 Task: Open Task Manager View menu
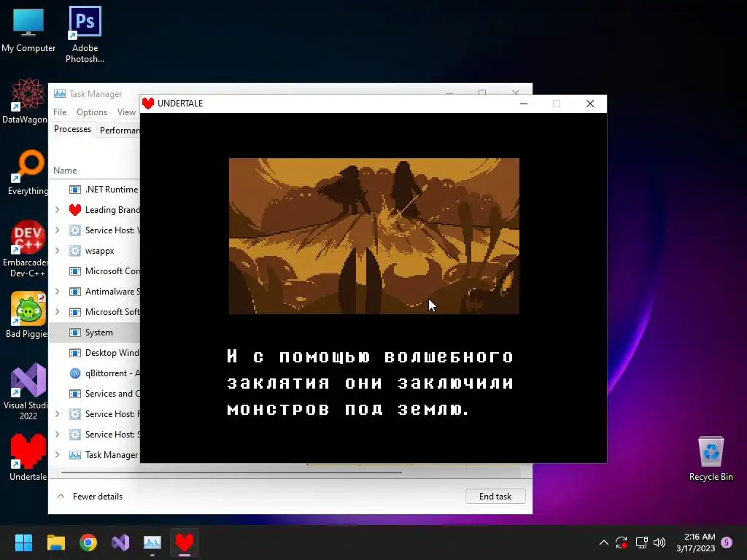pos(126,112)
